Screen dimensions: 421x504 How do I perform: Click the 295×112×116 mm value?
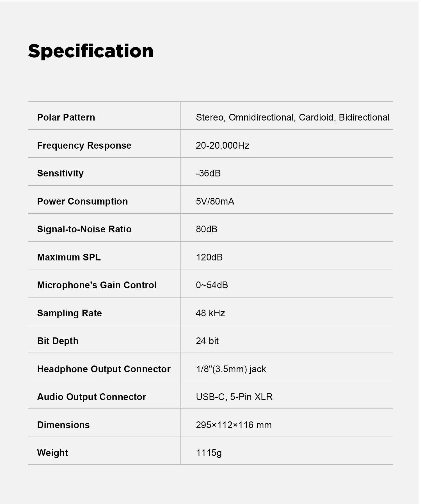coord(234,425)
